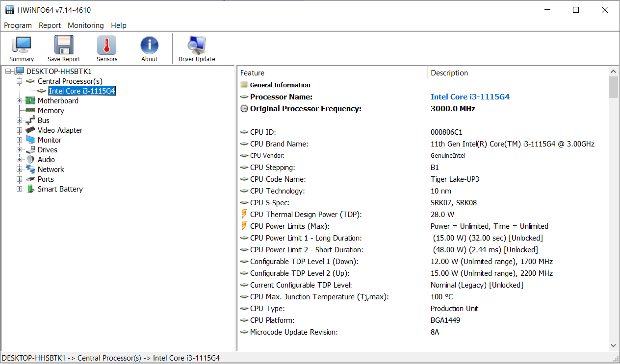Open the Sensors thermometer icon
Image resolution: width=620 pixels, height=364 pixels.
click(107, 46)
